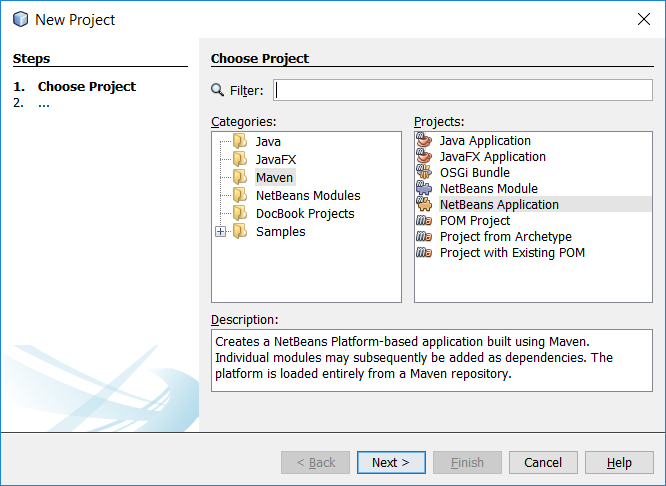Viewport: 666px width, 486px height.
Task: Choose the JavaFX Application project icon
Action: [x=424, y=156]
